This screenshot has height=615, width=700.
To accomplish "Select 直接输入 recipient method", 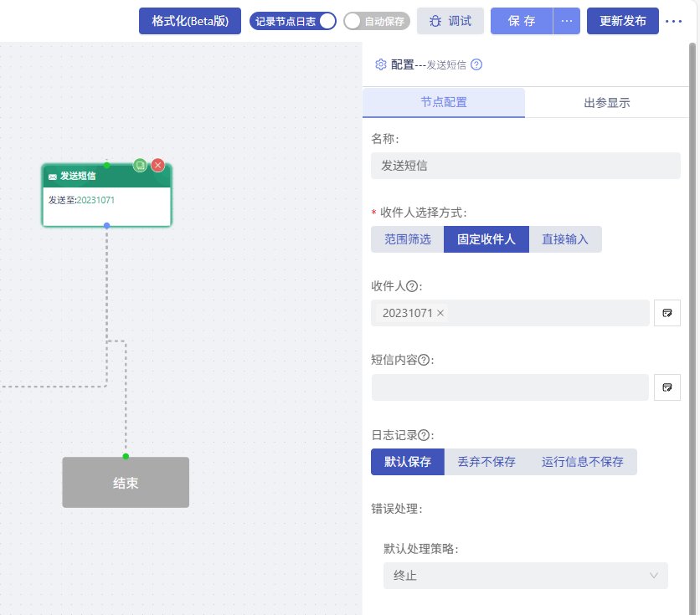I will click(565, 239).
